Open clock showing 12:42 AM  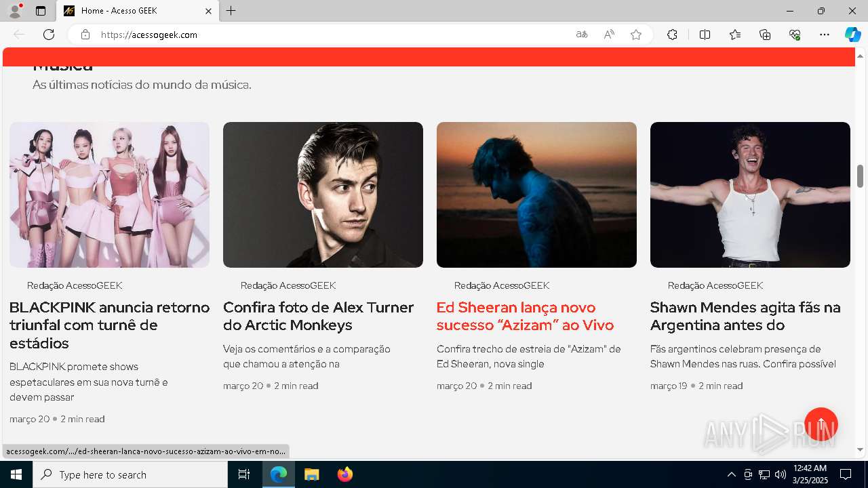(x=810, y=474)
